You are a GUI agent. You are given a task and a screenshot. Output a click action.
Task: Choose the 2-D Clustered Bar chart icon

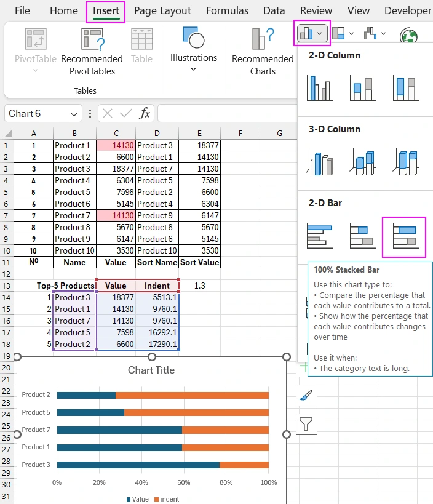[319, 237]
